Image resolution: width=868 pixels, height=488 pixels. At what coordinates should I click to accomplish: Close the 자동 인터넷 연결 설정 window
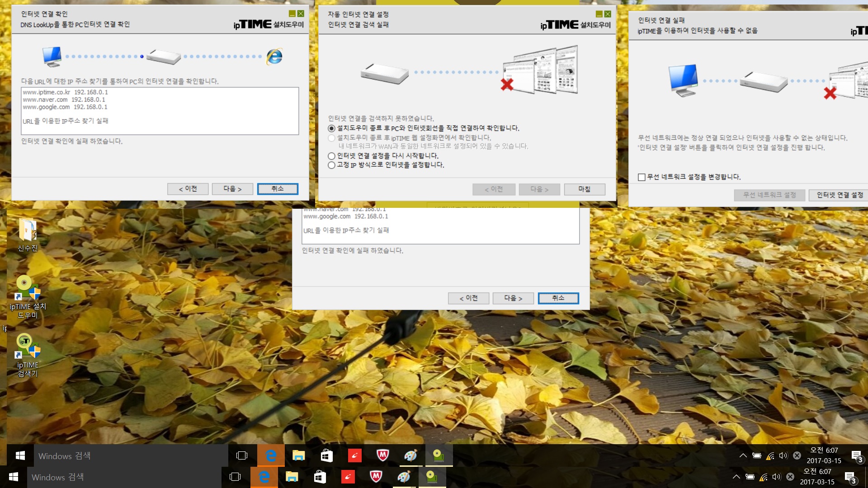point(608,14)
